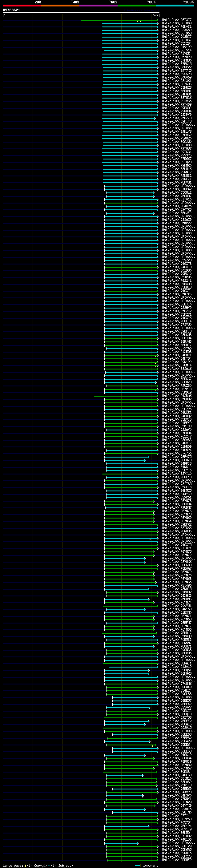
Task: Select hit label UniRef100_A6N0S1
Action: 177,26
